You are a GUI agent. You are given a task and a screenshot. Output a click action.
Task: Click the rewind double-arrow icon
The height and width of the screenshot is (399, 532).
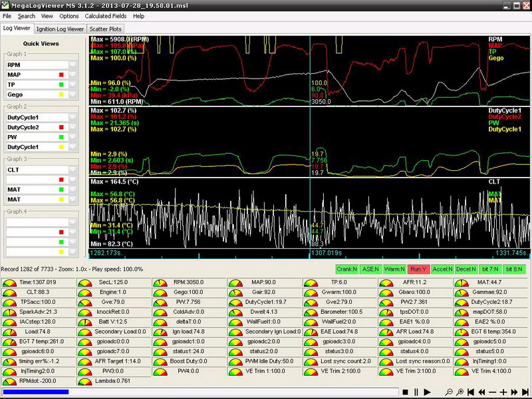click(x=481, y=392)
